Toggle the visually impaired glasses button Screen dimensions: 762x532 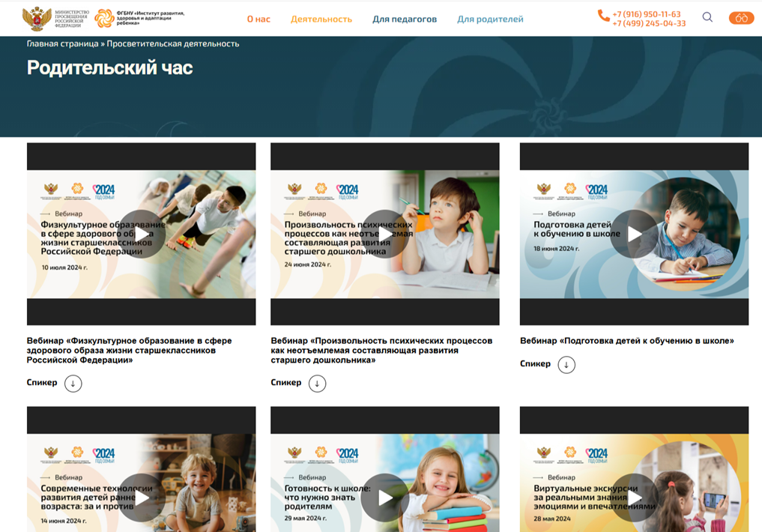coord(741,18)
